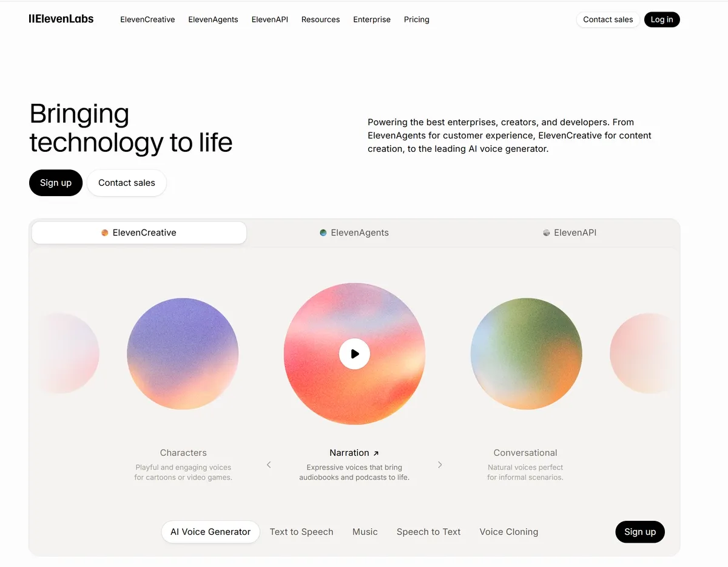Screen dimensions: 728x567
Task: Open the ElevenAPI nav menu
Action: coord(270,19)
